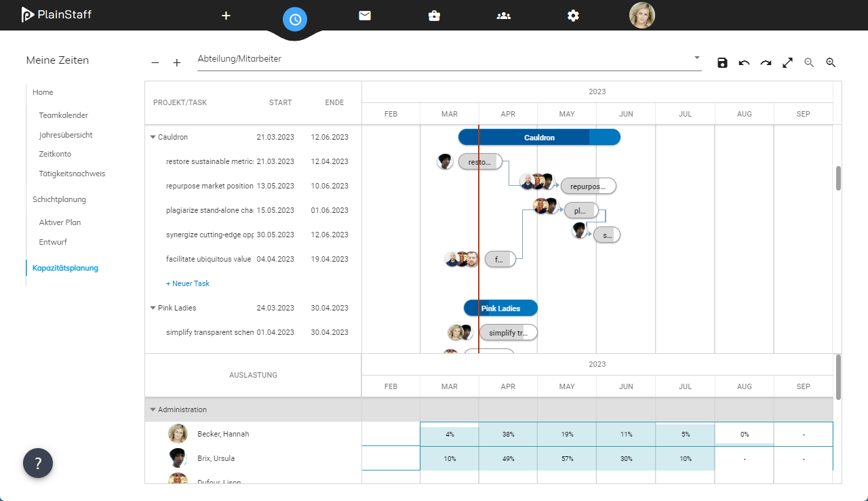Open the Abteilung/Mitarbeiter dropdown

696,58
